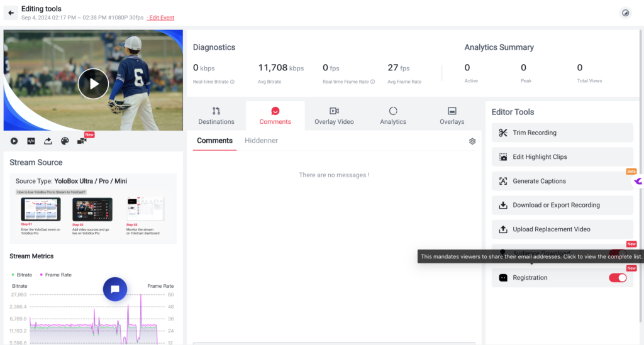Open the Overlay Video tab
This screenshot has height=345, width=644.
tap(334, 116)
